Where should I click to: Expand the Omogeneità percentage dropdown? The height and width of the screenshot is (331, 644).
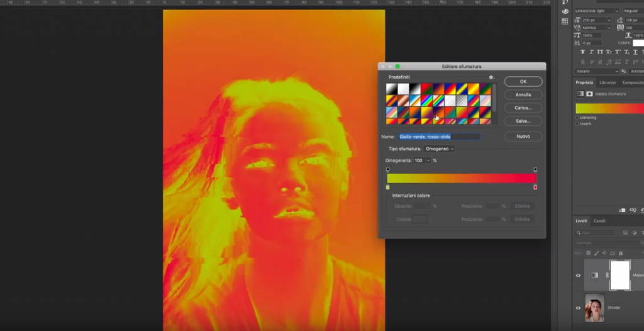click(x=428, y=160)
